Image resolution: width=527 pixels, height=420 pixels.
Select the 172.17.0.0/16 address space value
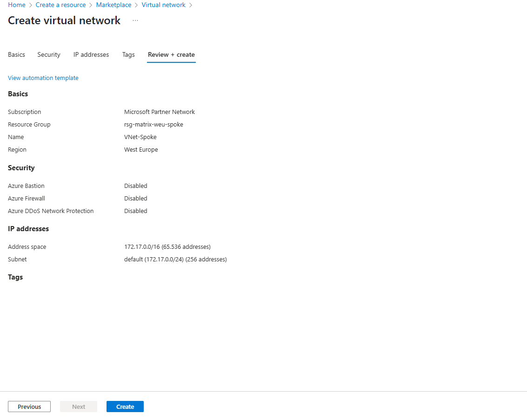click(167, 247)
